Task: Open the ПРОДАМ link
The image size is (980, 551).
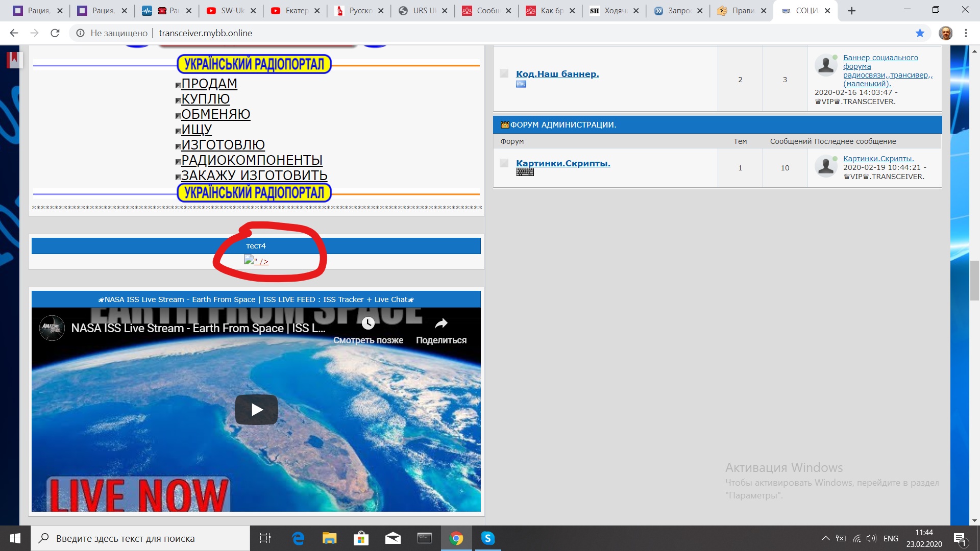Action: [209, 84]
